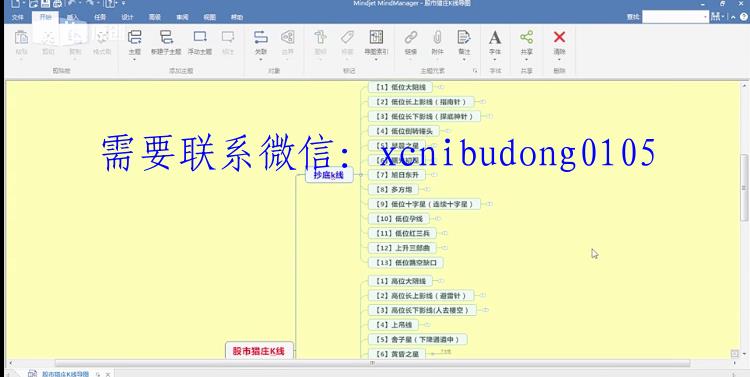Image resolution: width=750 pixels, height=377 pixels.
Task: Click the 链接 (Link) chain icon
Action: click(x=411, y=37)
